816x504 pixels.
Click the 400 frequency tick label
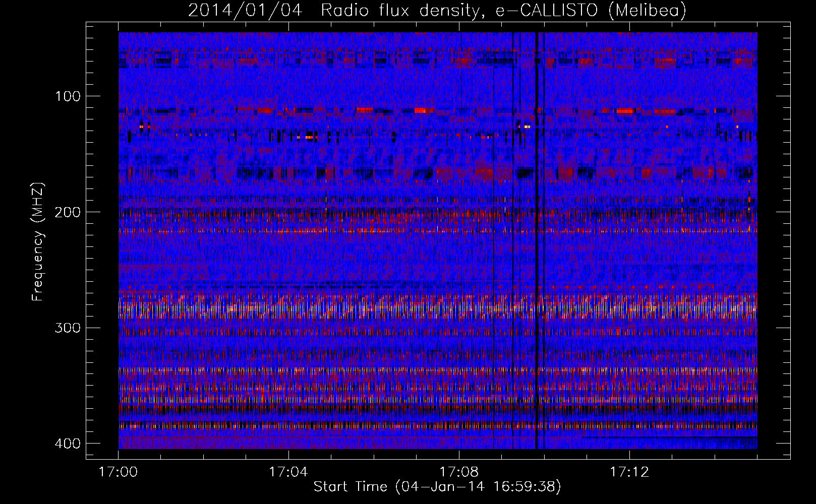tap(67, 444)
